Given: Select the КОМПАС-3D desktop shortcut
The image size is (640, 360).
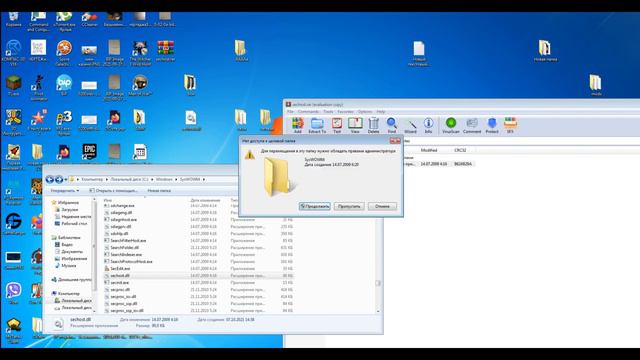Looking at the screenshot, I should click(x=13, y=53).
